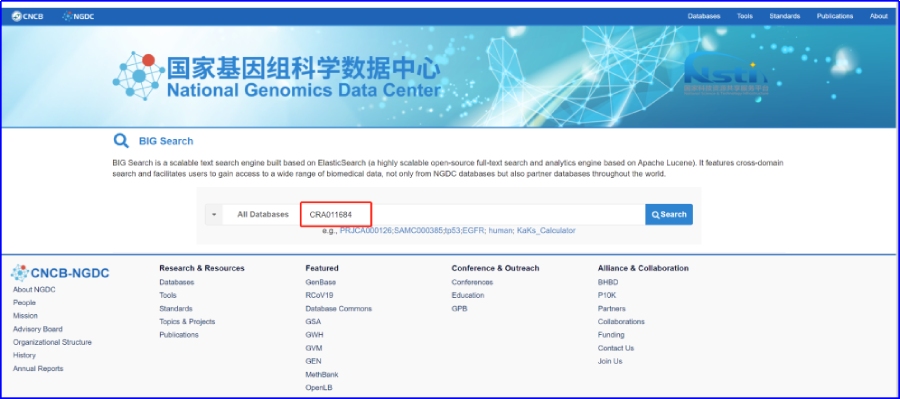Image resolution: width=900 pixels, height=399 pixels.
Task: Open the Partners footer link
Action: click(612, 308)
